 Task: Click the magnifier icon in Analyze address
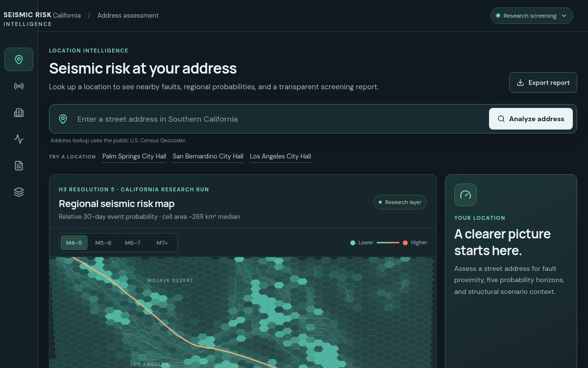click(501, 119)
